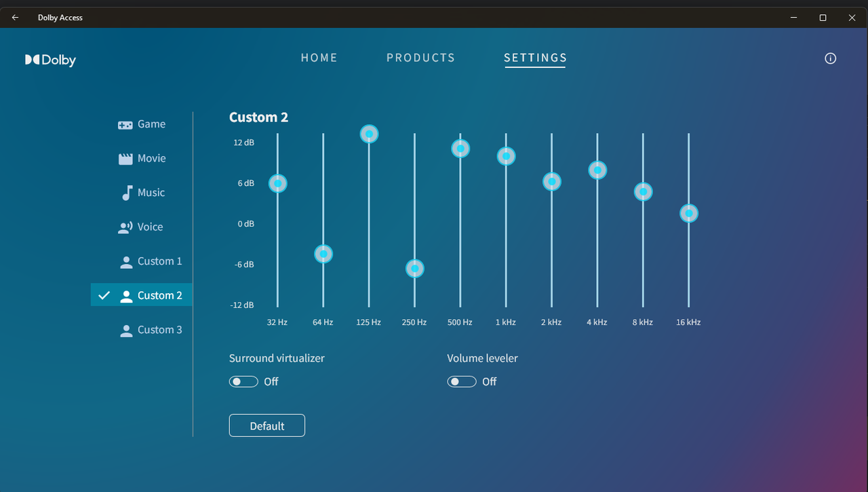Click the Music note icon
Image resolution: width=868 pixels, height=492 pixels.
coord(126,193)
